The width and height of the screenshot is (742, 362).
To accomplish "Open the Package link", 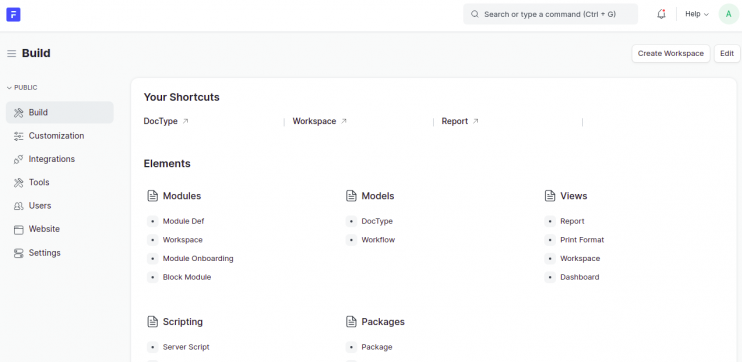I will click(x=377, y=347).
